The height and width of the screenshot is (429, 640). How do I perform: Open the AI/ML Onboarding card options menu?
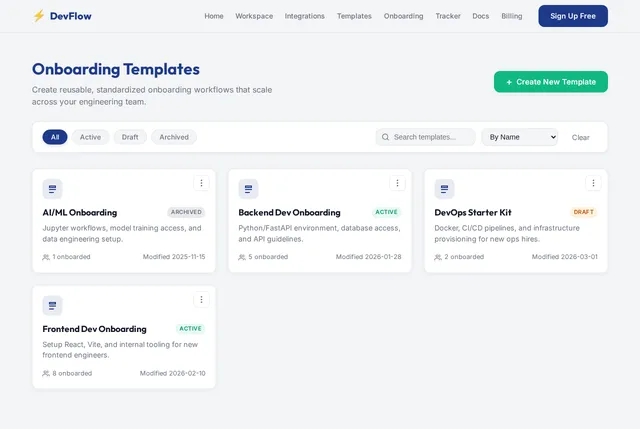201,183
